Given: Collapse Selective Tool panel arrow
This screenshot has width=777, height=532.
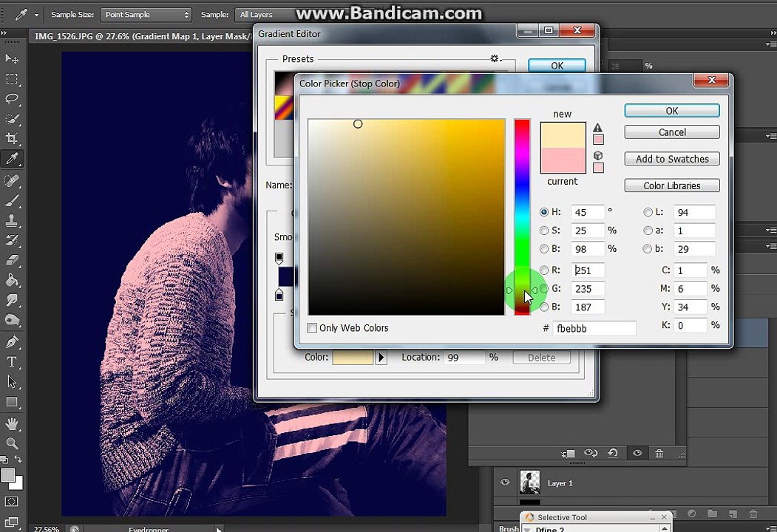Looking at the screenshot, I should [x=527, y=529].
